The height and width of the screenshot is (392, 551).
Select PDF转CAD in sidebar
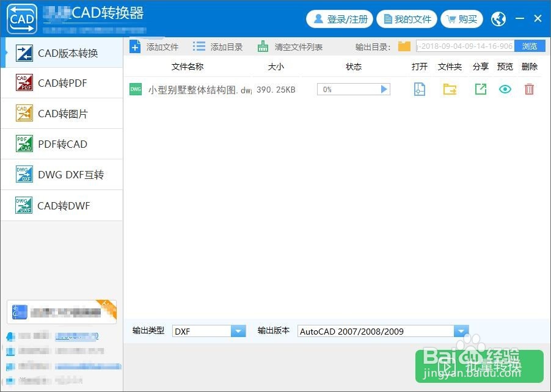tap(62, 144)
